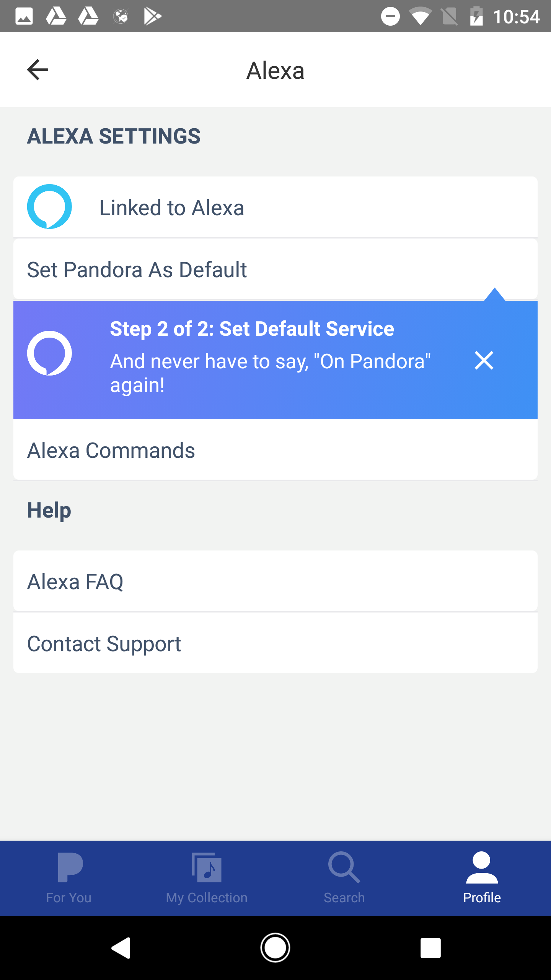Dismiss the Step 2 of 2 banner
Viewport: 551px width, 980px height.
pyautogui.click(x=484, y=360)
